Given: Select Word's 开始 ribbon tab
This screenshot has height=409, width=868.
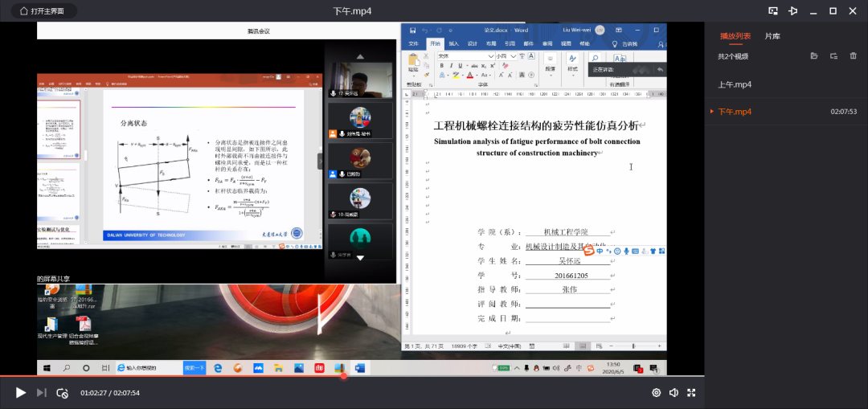Looking at the screenshot, I should [x=435, y=43].
